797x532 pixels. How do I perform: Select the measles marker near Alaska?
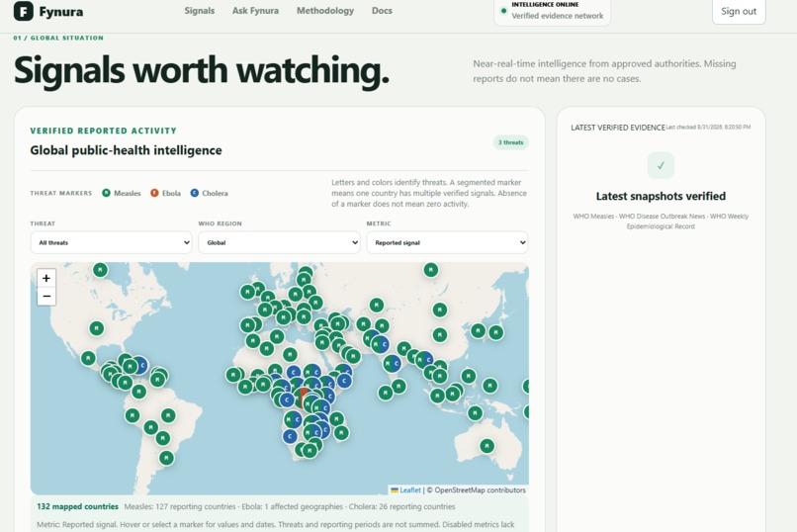[x=100, y=270]
